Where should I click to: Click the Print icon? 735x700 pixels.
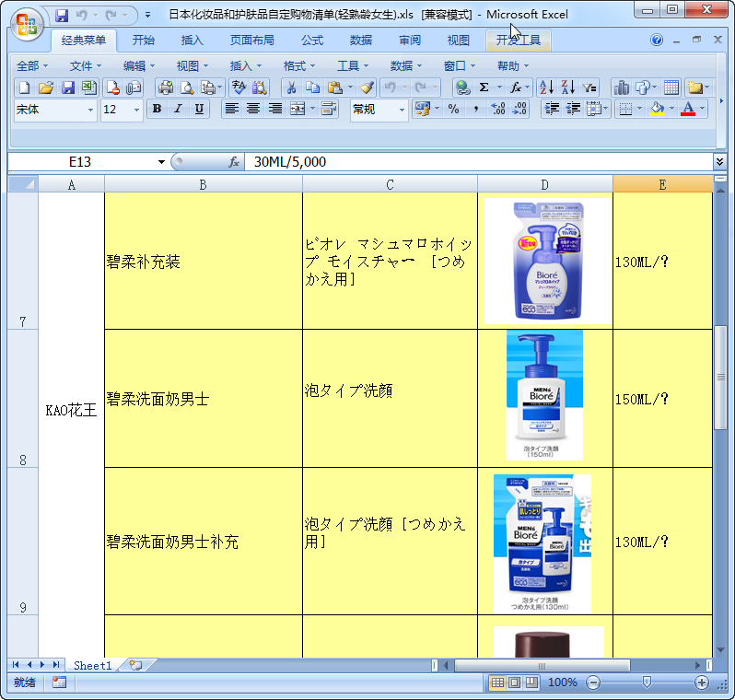coord(165,87)
